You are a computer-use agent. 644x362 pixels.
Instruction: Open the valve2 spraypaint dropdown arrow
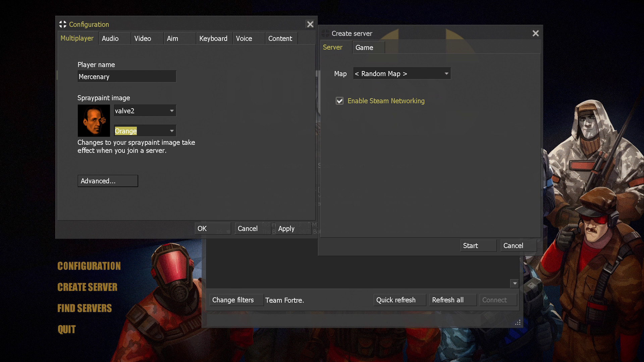pyautogui.click(x=171, y=111)
